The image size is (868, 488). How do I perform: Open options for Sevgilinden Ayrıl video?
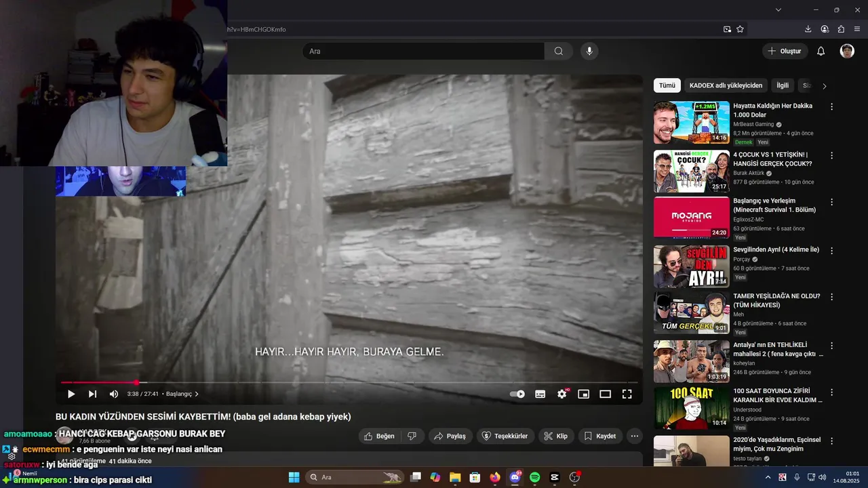pos(831,250)
